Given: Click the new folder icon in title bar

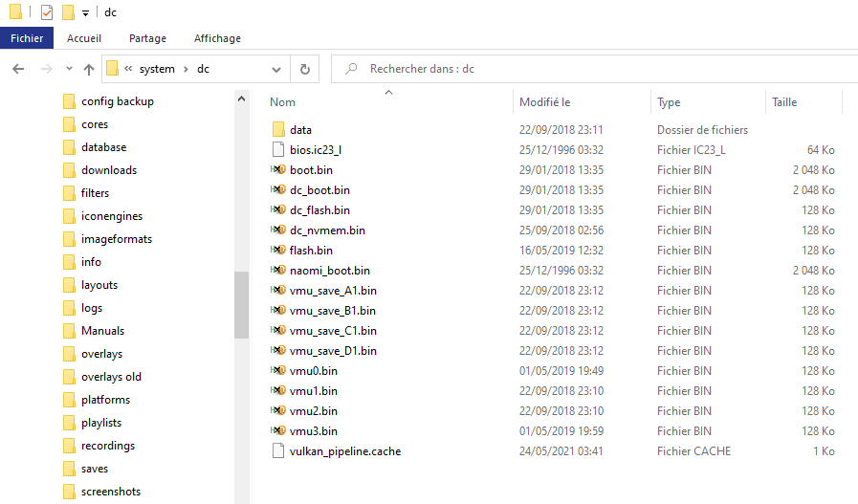Looking at the screenshot, I should click(68, 12).
